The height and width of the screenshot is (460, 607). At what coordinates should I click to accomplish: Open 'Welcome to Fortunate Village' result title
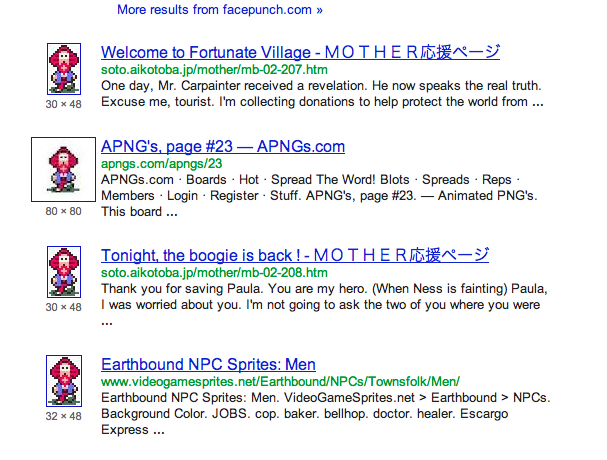pos(300,52)
